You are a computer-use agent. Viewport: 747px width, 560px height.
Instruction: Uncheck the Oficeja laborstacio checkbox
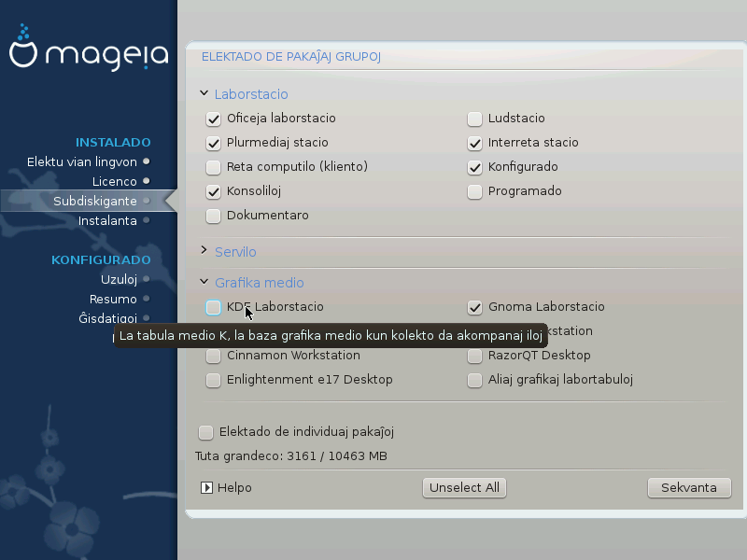pos(213,119)
